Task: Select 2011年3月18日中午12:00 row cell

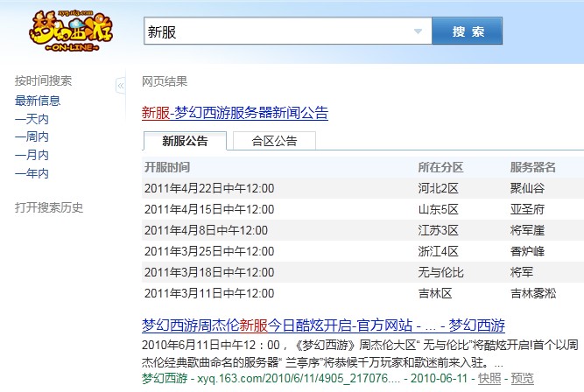Action: click(209, 272)
